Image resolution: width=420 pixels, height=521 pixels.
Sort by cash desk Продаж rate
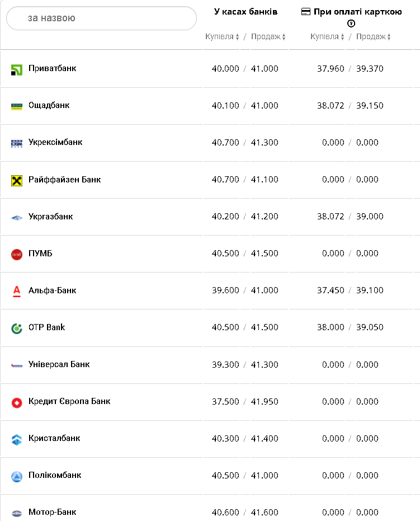pyautogui.click(x=268, y=37)
